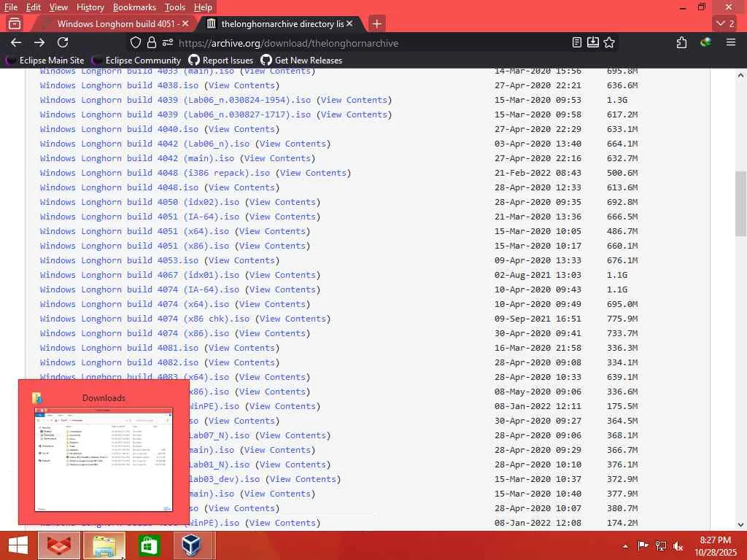The width and height of the screenshot is (747, 560).
Task: Open the Help menu
Action: tap(203, 7)
